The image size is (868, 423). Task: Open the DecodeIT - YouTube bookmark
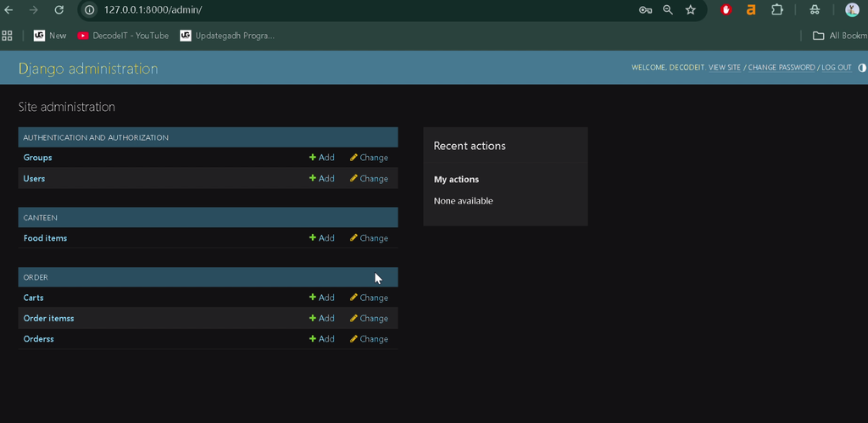click(123, 36)
